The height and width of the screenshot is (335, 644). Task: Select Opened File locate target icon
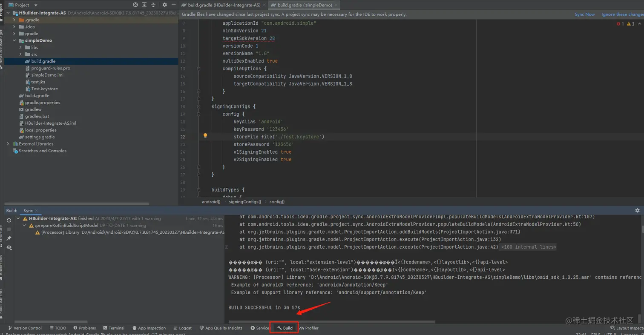coord(135,5)
